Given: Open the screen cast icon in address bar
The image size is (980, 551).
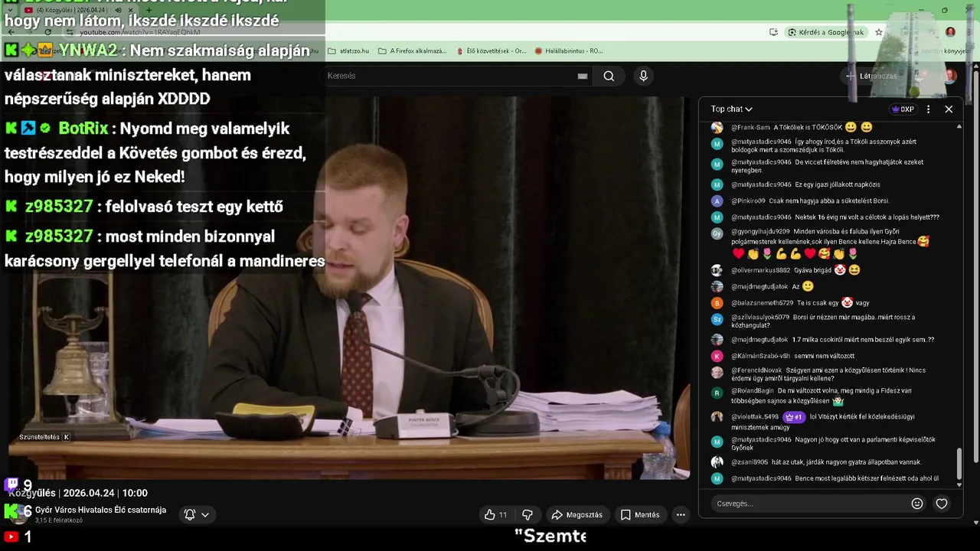Looking at the screenshot, I should point(774,32).
